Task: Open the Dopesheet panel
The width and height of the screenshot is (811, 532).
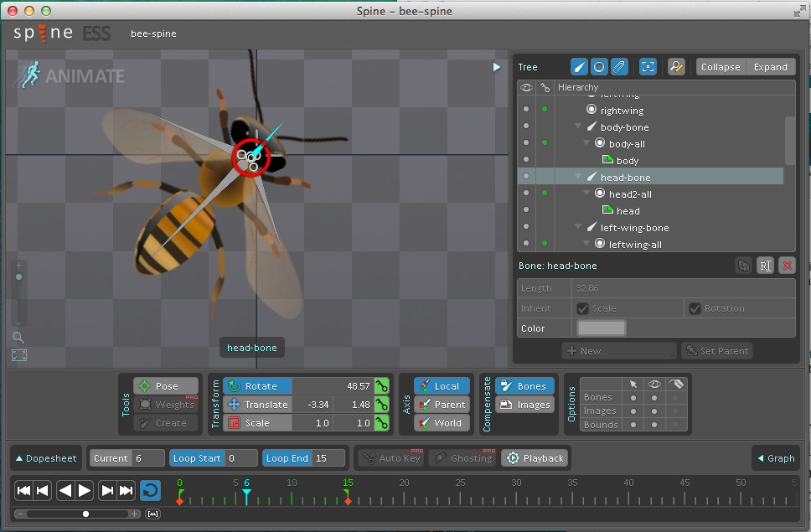Action: pos(46,458)
